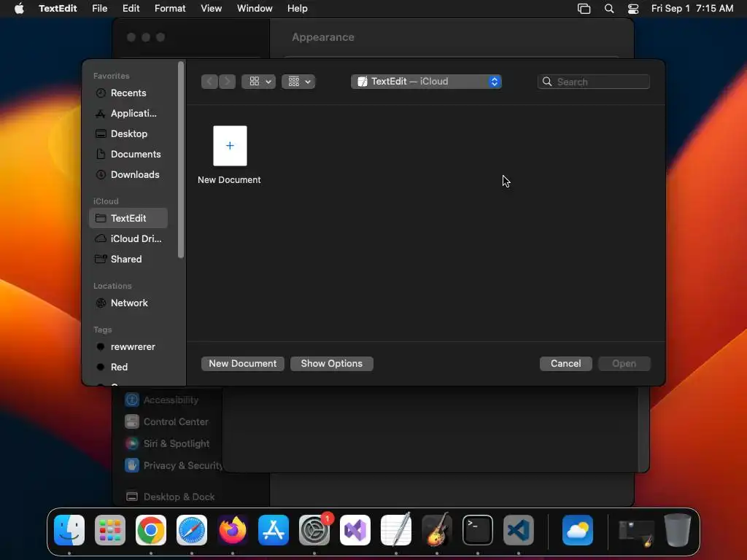
Task: Select Accessibility in the Settings window
Action: click(162, 400)
